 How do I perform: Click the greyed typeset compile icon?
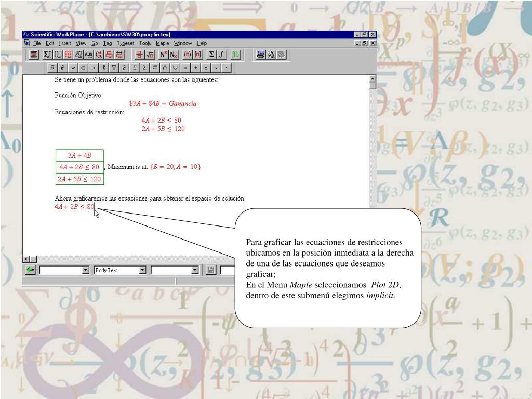(x=281, y=54)
